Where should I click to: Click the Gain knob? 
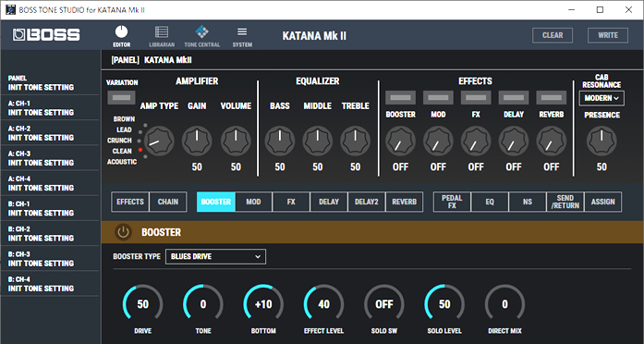(197, 141)
